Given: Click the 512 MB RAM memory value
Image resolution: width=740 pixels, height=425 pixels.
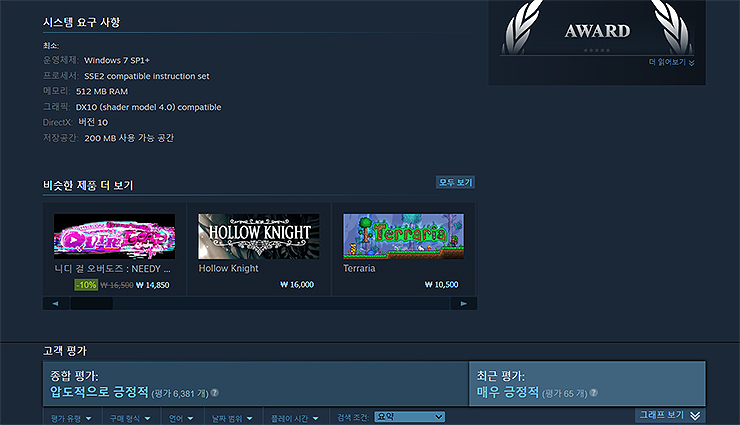Looking at the screenshot, I should (x=102, y=92).
